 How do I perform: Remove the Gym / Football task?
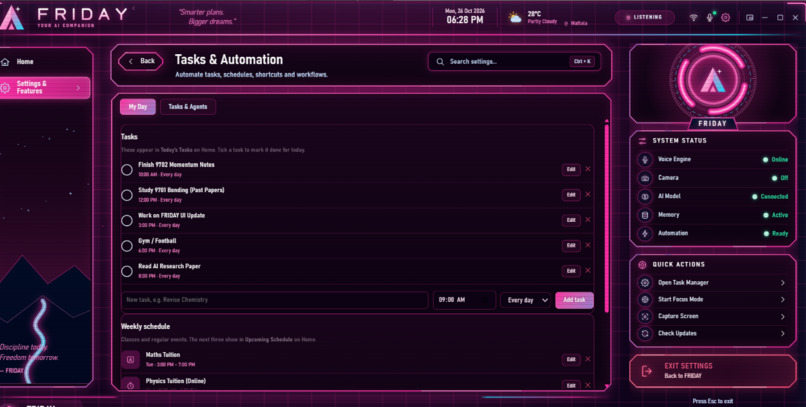pos(588,245)
